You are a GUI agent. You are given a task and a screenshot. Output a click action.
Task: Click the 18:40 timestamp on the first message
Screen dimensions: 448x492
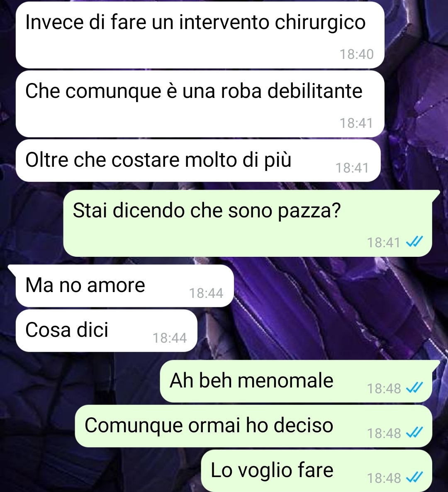coord(357,54)
